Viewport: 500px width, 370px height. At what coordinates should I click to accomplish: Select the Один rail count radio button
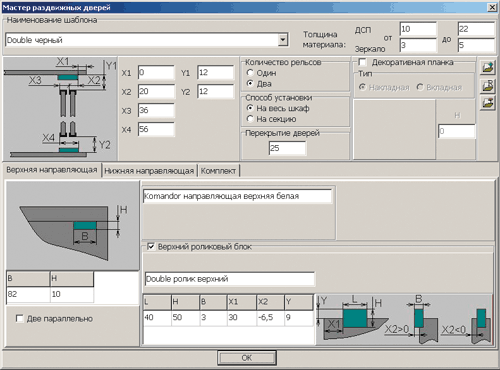250,72
